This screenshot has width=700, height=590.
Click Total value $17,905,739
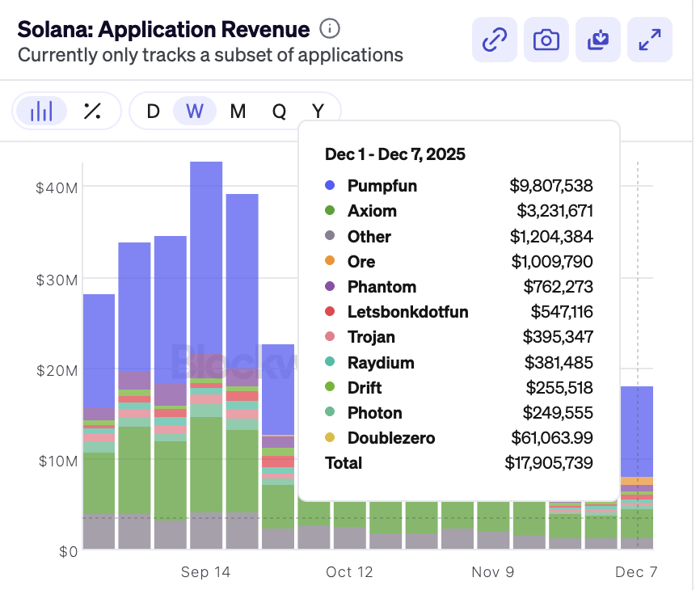pyautogui.click(x=549, y=463)
